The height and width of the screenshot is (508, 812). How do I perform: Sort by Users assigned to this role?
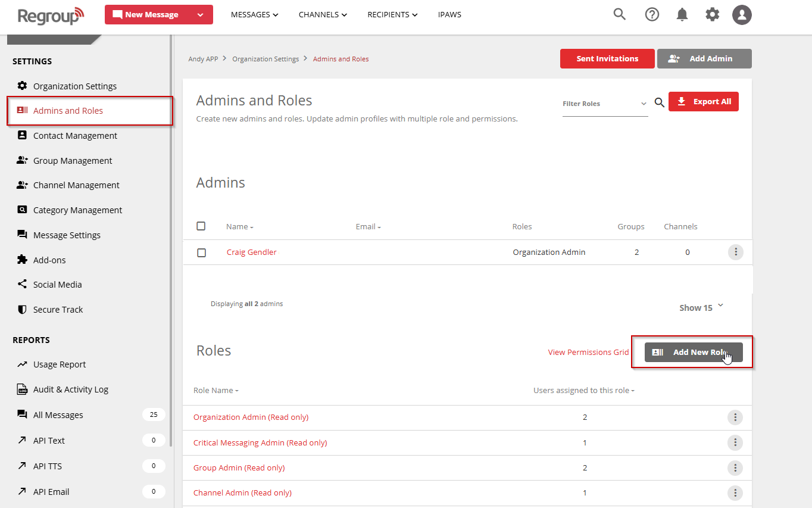[583, 390]
